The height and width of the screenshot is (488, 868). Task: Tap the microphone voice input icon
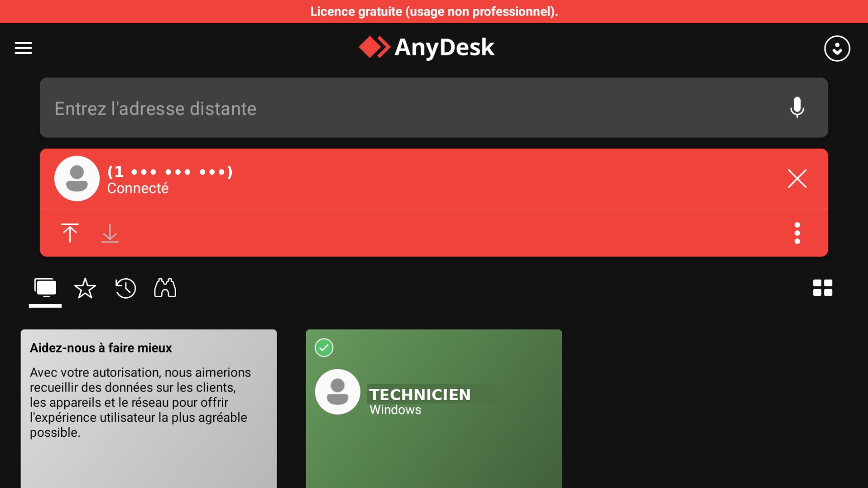tap(797, 107)
